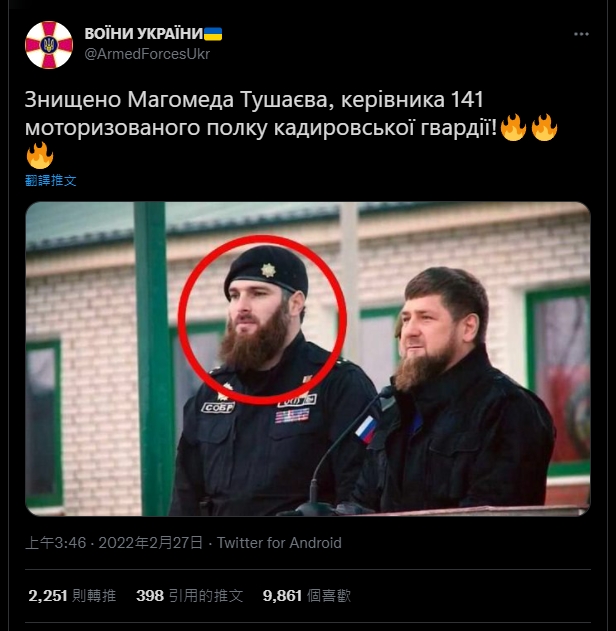Click 翻譯推文 to translate the tweet
The width and height of the screenshot is (616, 631).
click(x=51, y=180)
